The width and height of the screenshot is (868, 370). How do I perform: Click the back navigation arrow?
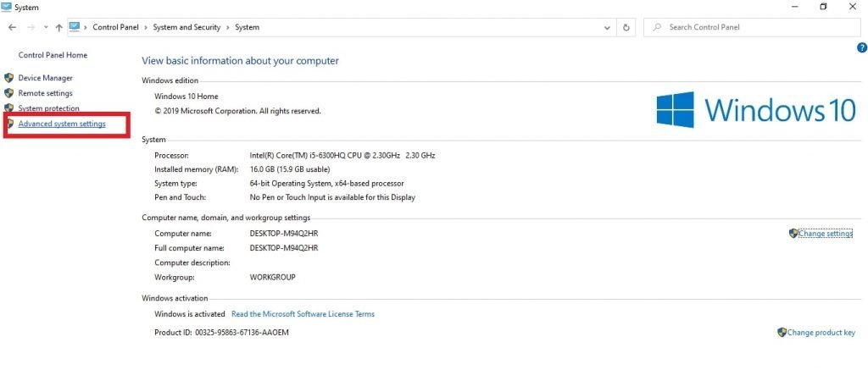pos(12,27)
